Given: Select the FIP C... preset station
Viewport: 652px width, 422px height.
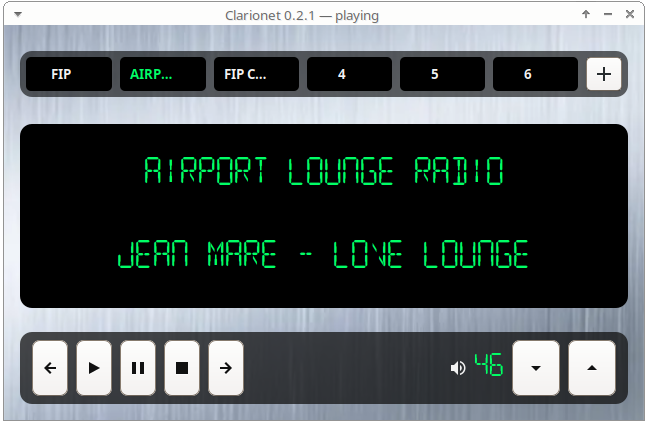Looking at the screenshot, I should click(x=256, y=74).
